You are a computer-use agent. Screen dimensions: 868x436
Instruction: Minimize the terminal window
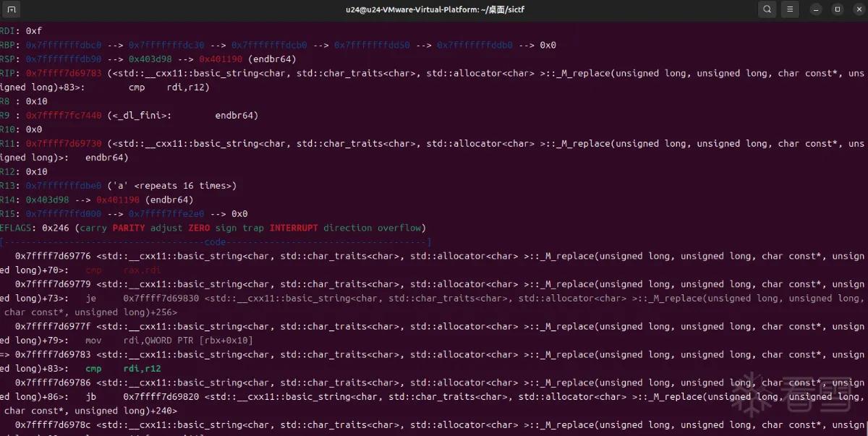[817, 9]
